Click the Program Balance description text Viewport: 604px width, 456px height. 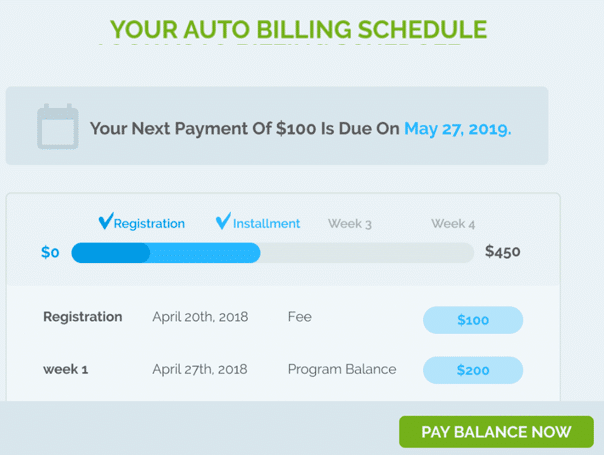click(x=342, y=369)
